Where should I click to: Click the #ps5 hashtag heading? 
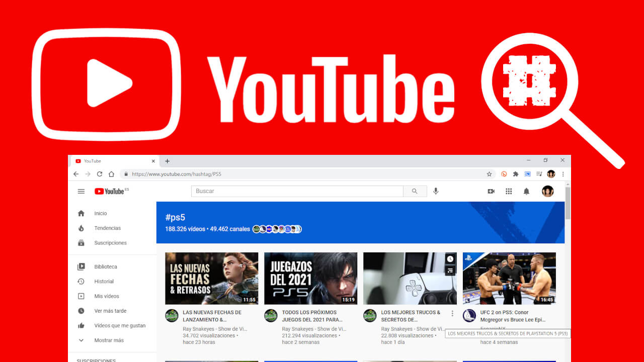coord(175,217)
